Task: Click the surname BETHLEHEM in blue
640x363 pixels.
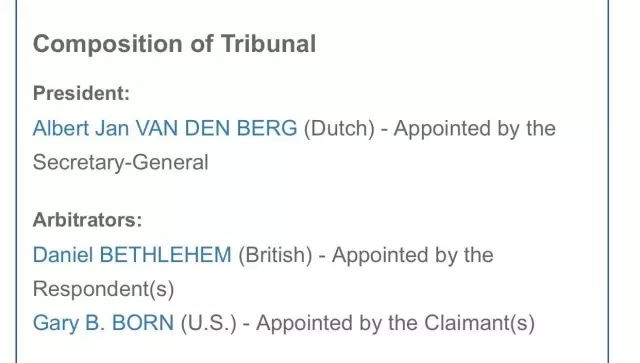Action: 165,255
